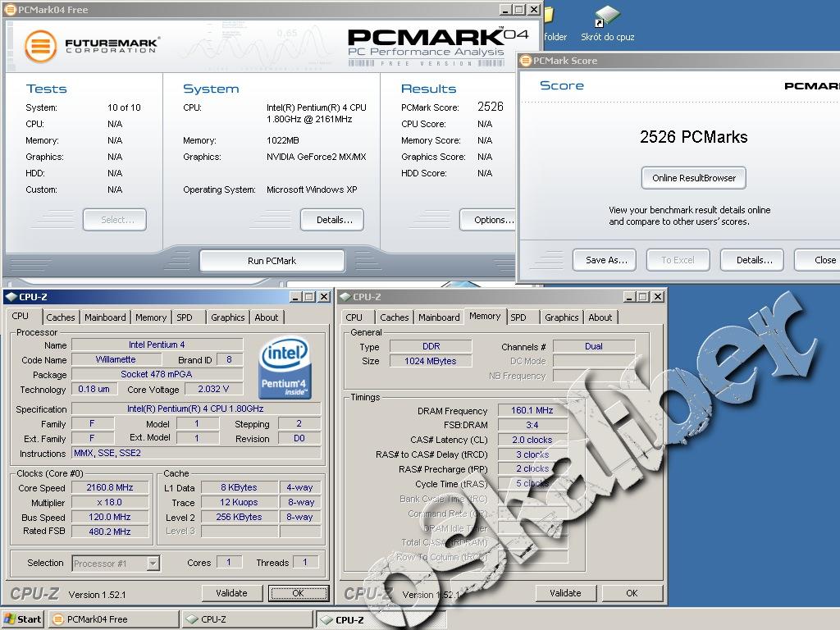Switch to CPU tab in right CPU-Z window
Image resolution: width=840 pixels, height=630 pixels.
354,317
